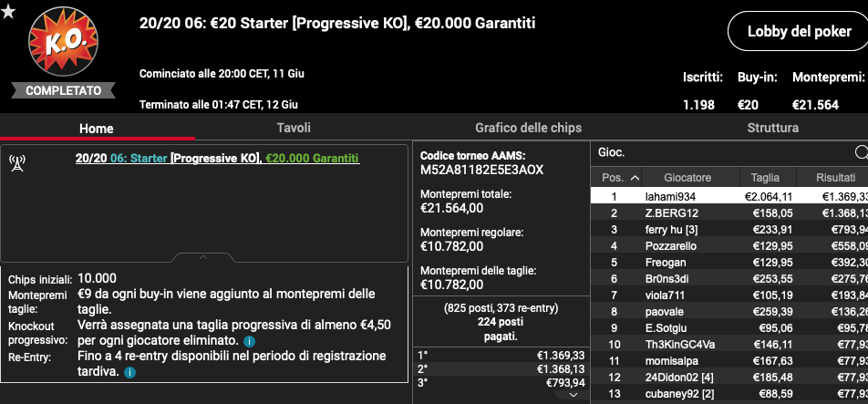Select the player row Pozzarello
The width and height of the screenshot is (868, 404).
729,245
